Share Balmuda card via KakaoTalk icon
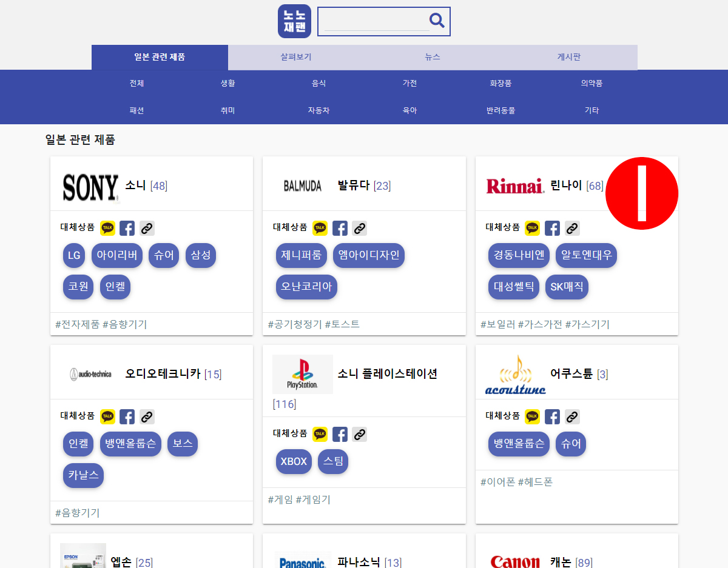 [320, 228]
